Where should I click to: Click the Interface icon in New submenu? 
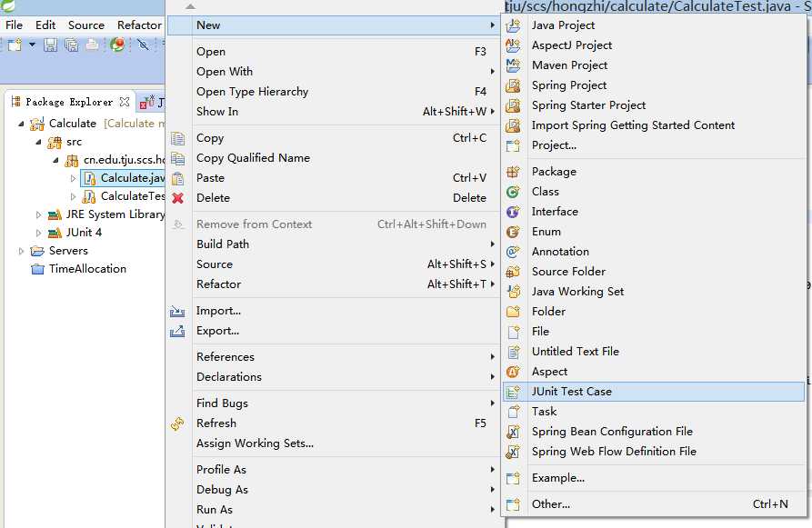[x=514, y=212]
